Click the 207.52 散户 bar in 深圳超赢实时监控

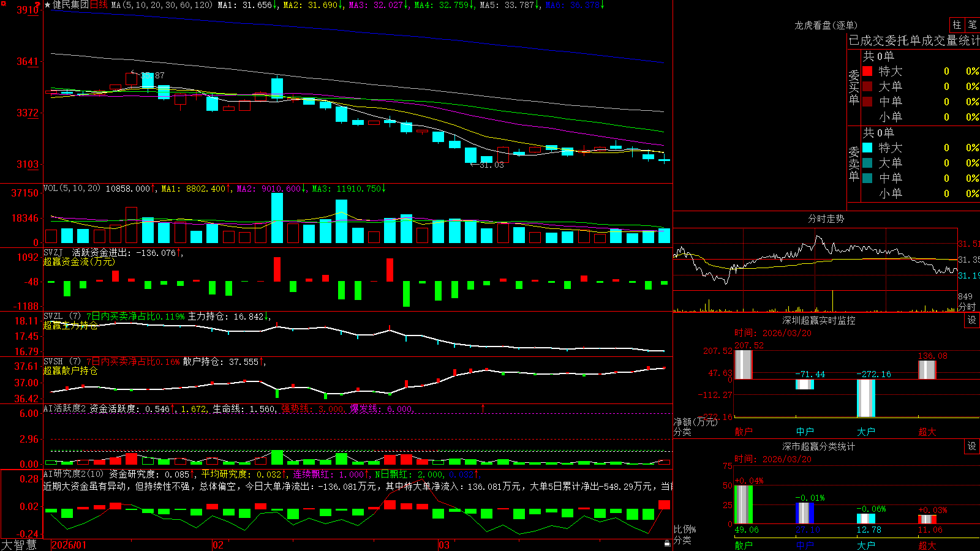[x=743, y=365]
